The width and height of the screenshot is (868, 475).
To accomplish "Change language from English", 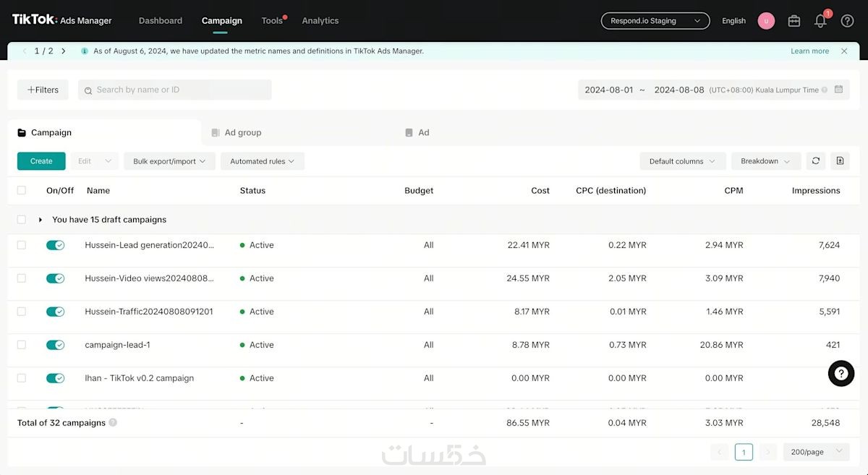I will pyautogui.click(x=733, y=21).
